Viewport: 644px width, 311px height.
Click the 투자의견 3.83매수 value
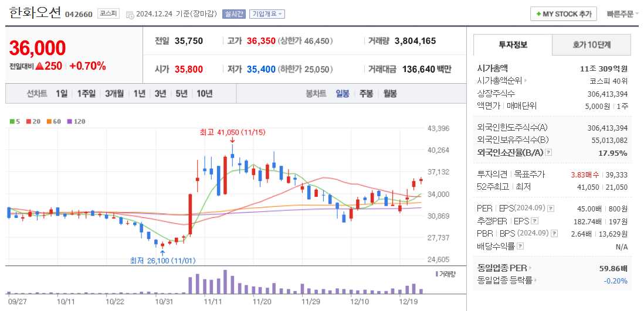click(x=585, y=175)
